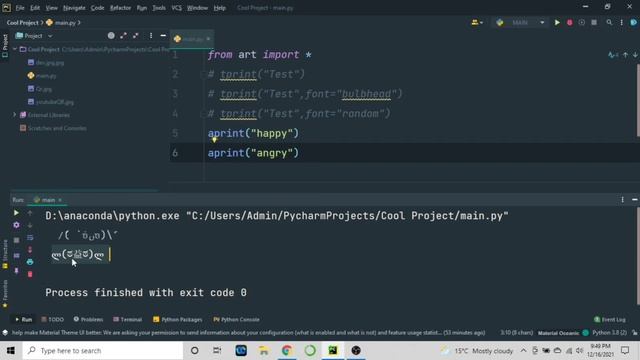Click the Windows taskbar search box
This screenshot has width=640, height=360.
(103, 351)
